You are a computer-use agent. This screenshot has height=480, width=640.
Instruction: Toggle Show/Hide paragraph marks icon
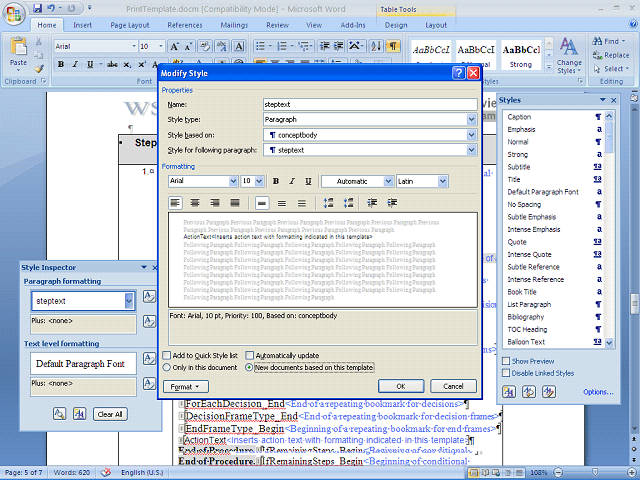(x=393, y=47)
